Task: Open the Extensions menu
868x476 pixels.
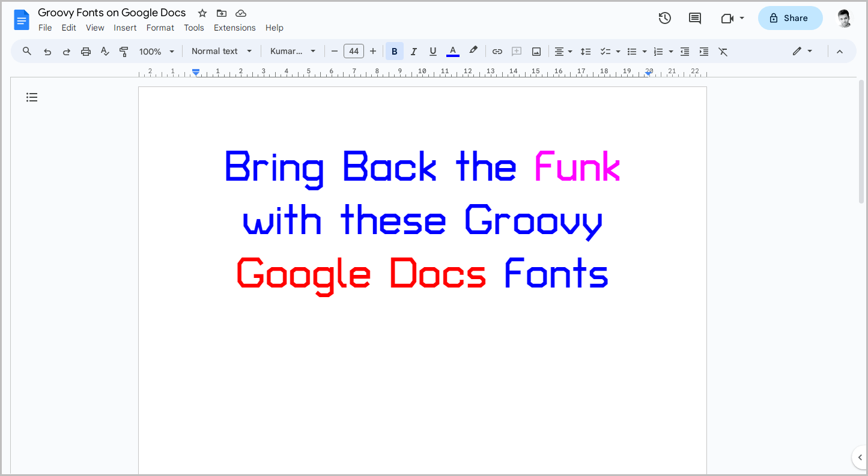Action: (x=234, y=28)
